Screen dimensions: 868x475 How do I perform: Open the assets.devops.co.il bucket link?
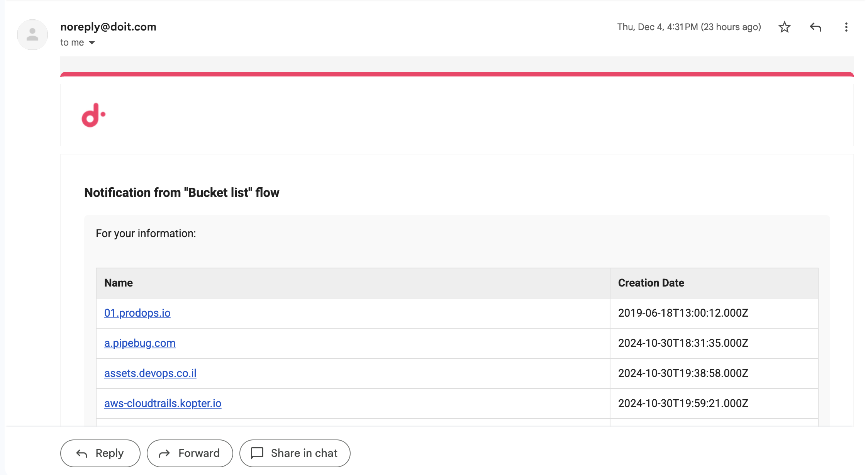150,373
